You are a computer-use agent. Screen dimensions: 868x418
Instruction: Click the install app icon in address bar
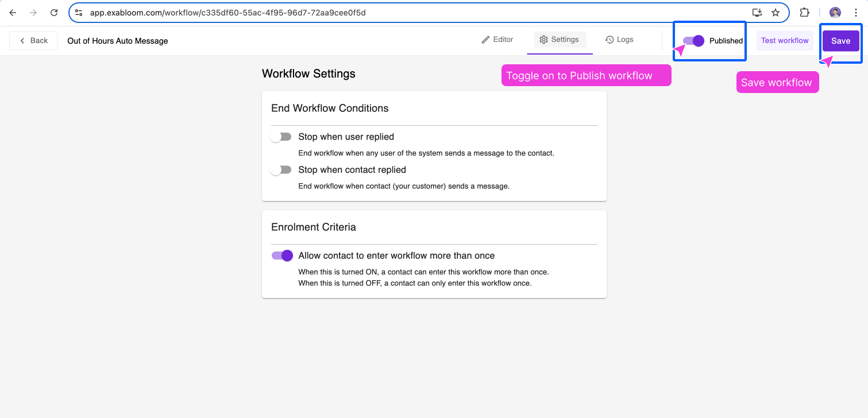pos(757,12)
